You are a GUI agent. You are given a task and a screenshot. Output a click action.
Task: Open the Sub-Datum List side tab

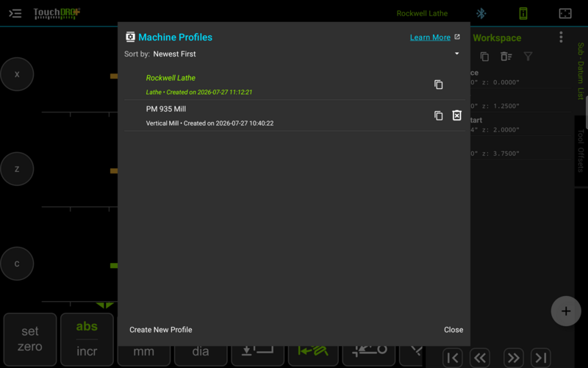point(581,71)
